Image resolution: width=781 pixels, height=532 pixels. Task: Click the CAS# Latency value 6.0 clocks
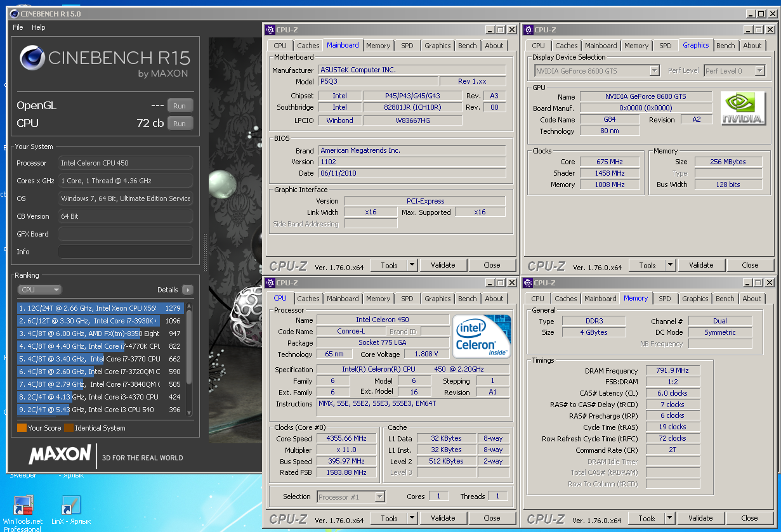coord(673,393)
